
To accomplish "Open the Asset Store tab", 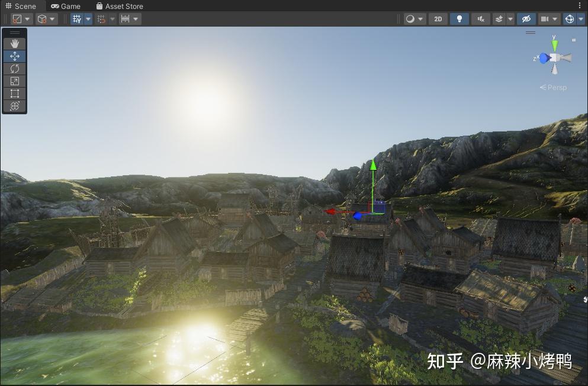I will [120, 6].
